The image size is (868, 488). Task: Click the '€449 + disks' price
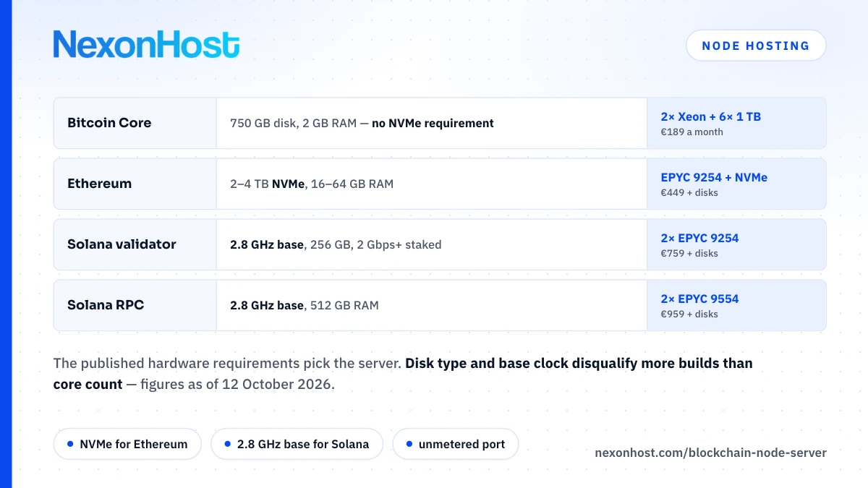[x=689, y=192]
